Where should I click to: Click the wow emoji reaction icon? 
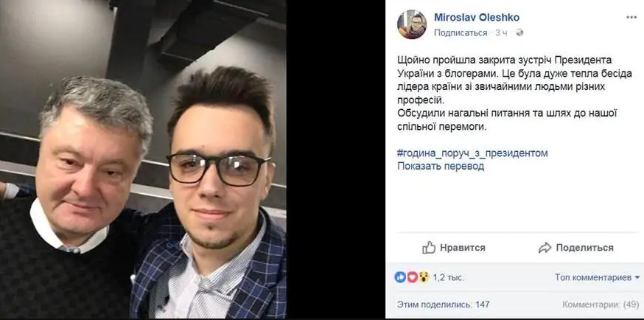(x=424, y=277)
